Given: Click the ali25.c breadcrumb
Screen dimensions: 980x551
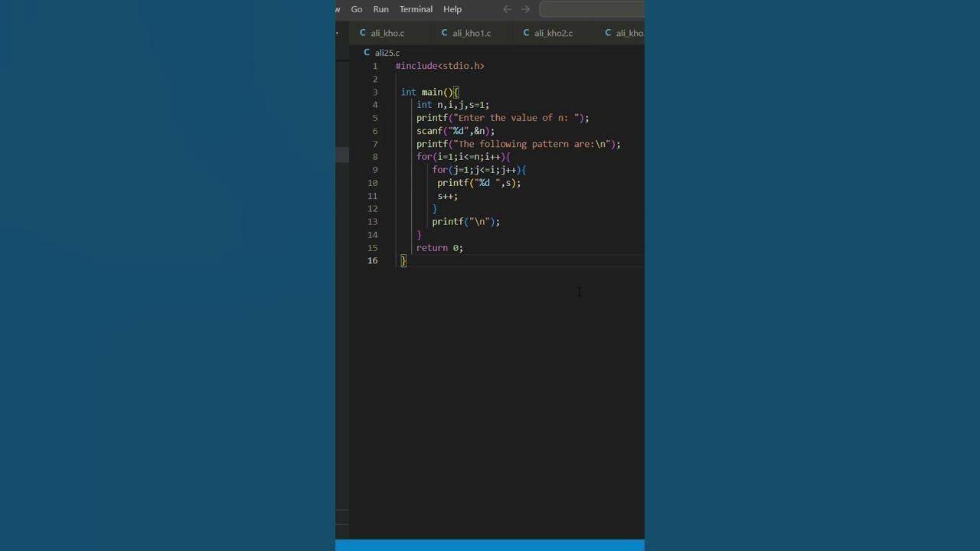Looking at the screenshot, I should point(387,53).
